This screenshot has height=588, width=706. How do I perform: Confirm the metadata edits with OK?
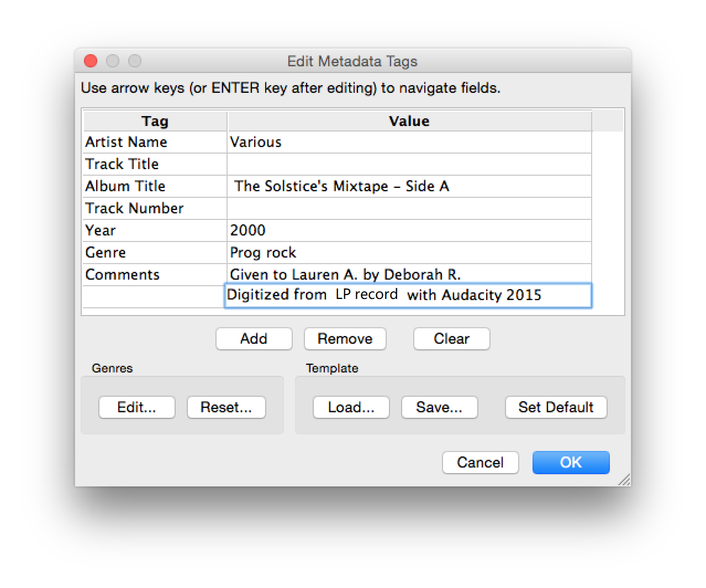571,463
